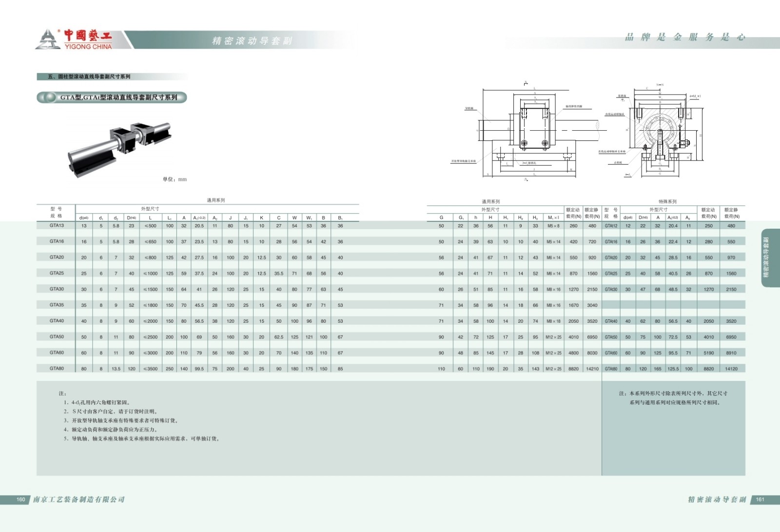Image resolution: width=780 pixels, height=532 pixels.
Task: Click the page number 161 badge
Action: click(760, 499)
